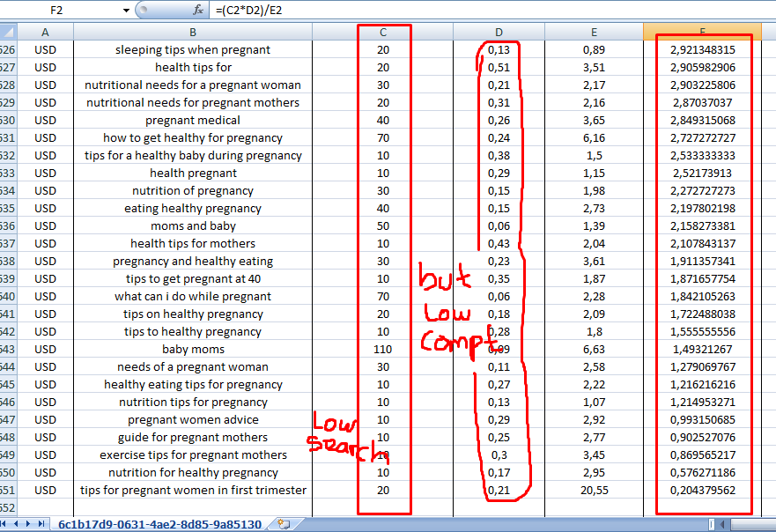Click the cell containing value 20,55
This screenshot has height=532, width=776.
coord(594,490)
